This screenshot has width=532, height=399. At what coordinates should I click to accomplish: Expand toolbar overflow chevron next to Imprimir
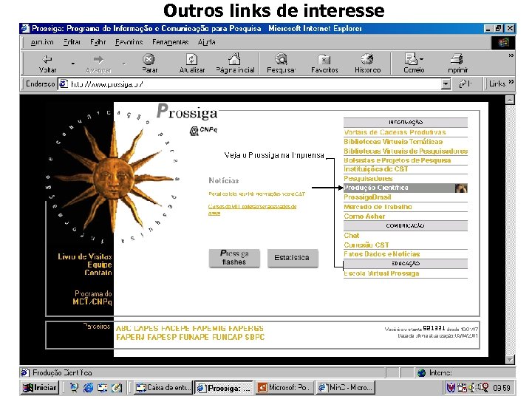[x=511, y=55]
